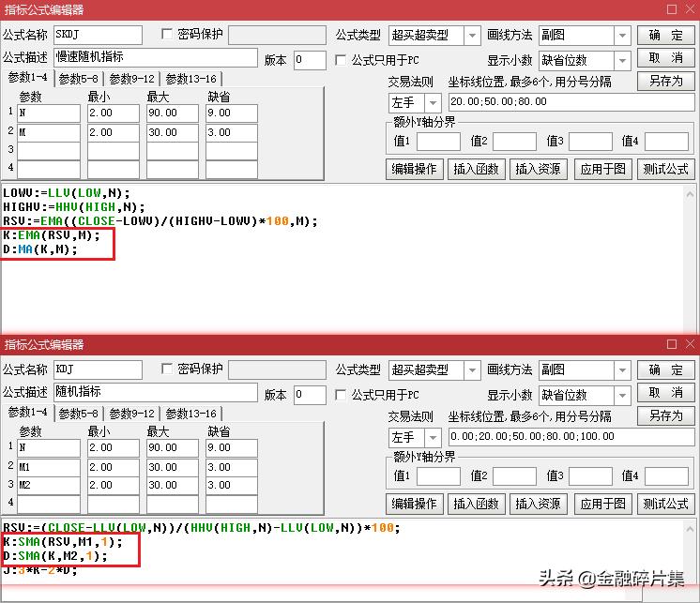
Task: Maximize the SKDJ formula editor window
Action: 672,9
